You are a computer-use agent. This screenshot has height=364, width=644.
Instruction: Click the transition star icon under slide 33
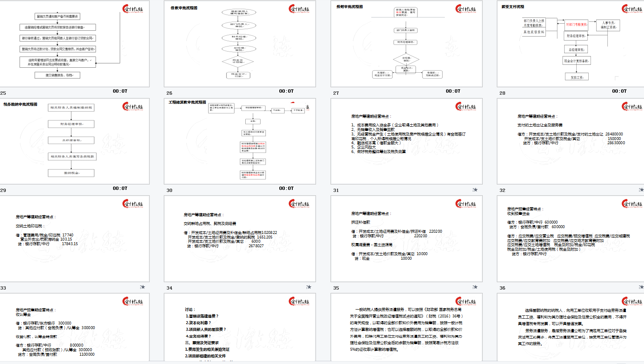click(x=142, y=287)
